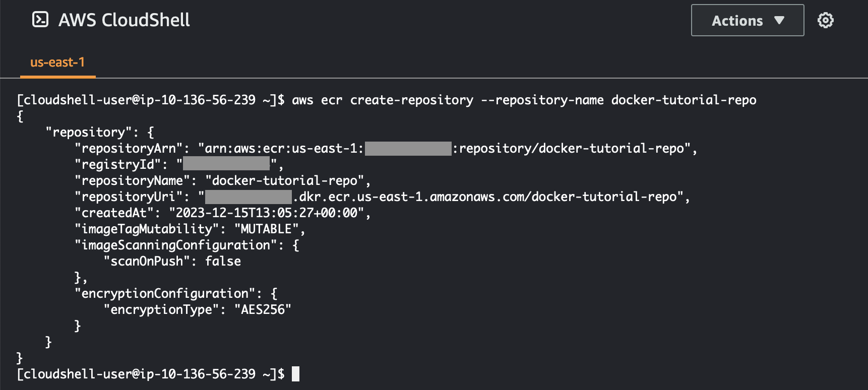Select the AWS CloudShell title text
This screenshot has width=868, height=390.
pos(125,20)
